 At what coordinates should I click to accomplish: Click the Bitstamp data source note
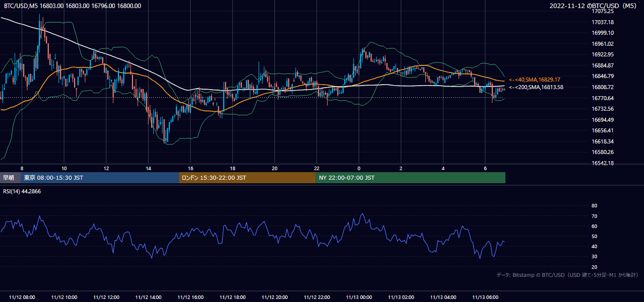click(x=567, y=275)
